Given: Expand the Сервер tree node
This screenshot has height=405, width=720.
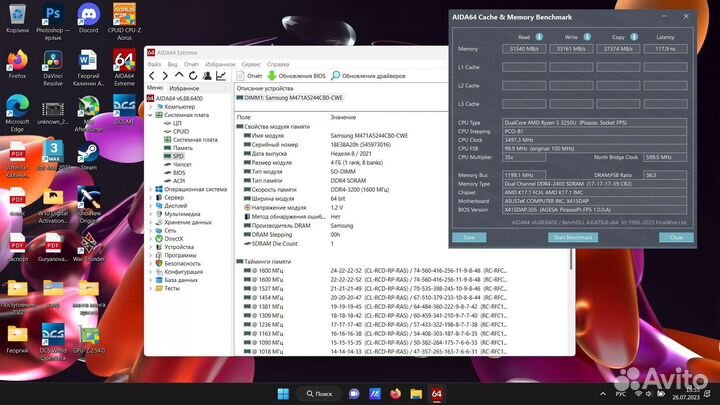Looking at the screenshot, I should [150, 197].
